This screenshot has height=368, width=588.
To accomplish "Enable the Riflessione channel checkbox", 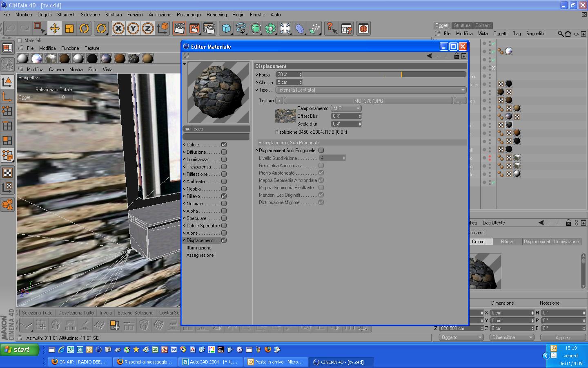I will point(224,174).
